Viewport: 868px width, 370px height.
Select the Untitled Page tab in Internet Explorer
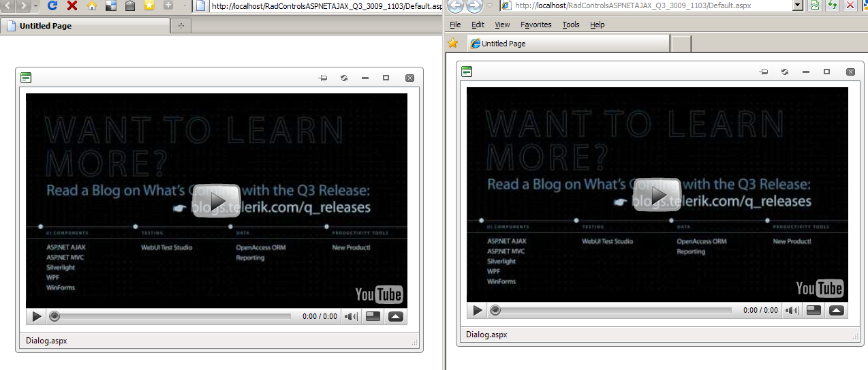[569, 44]
